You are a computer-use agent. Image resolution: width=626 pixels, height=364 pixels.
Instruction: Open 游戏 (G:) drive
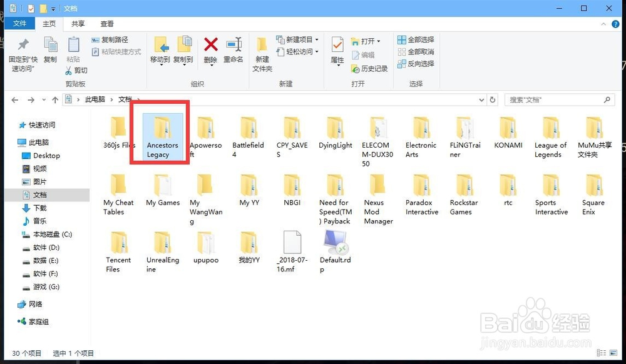tap(41, 287)
